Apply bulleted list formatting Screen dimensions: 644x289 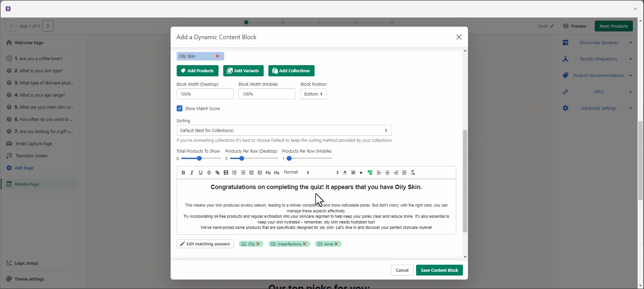[x=243, y=173]
